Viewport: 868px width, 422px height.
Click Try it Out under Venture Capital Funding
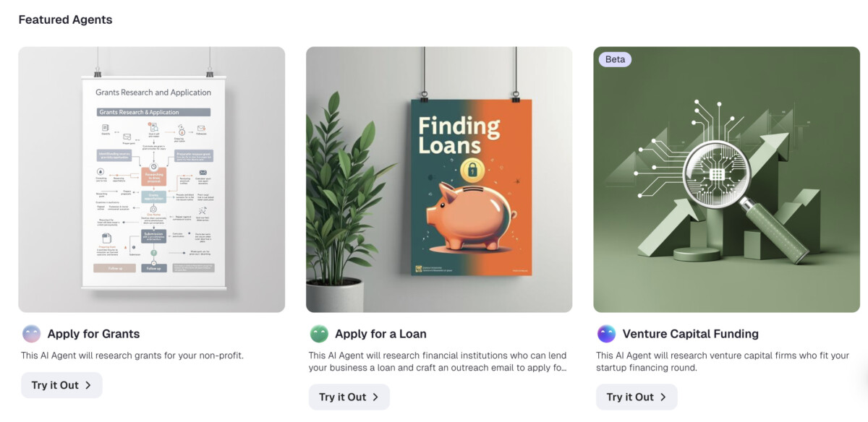tap(637, 397)
